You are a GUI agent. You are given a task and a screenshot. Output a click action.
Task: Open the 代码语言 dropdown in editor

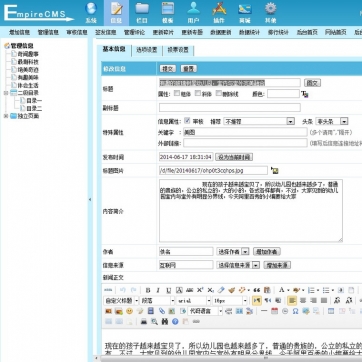point(205,311)
